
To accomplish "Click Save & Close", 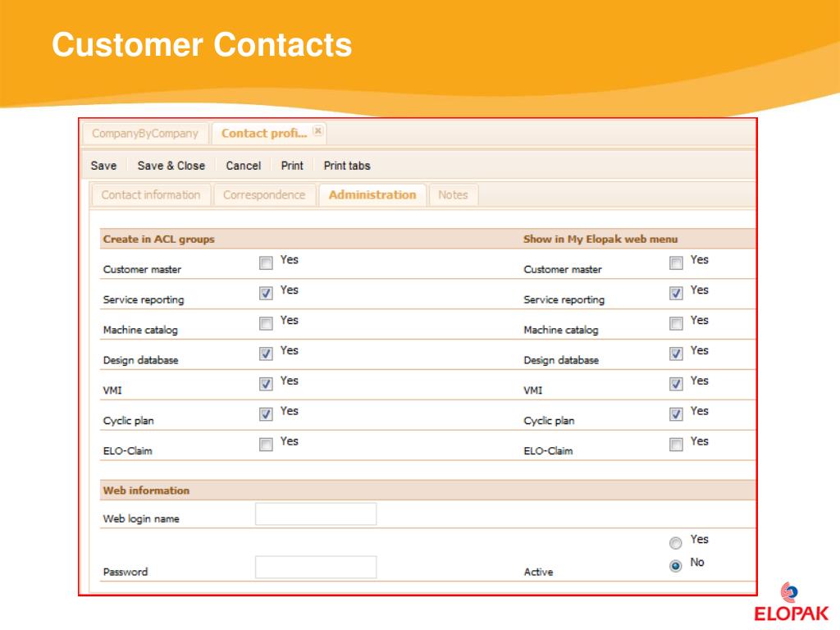I will pos(171,166).
